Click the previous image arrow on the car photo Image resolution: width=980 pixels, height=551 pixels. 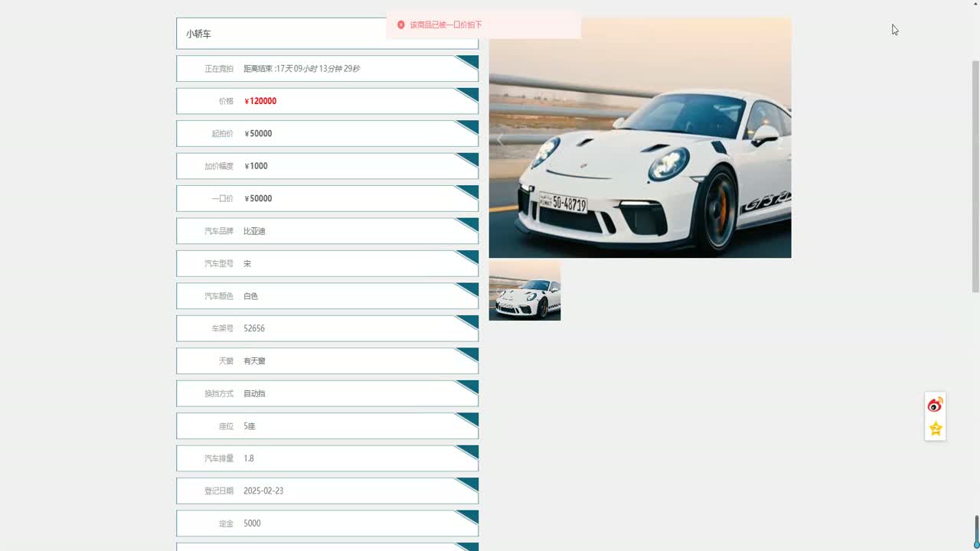click(x=501, y=139)
